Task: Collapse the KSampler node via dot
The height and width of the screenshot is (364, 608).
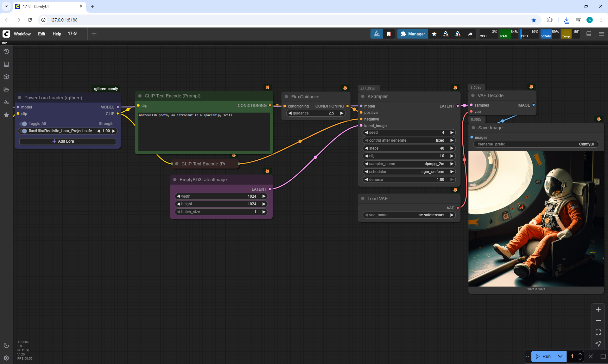Action: coord(363,96)
